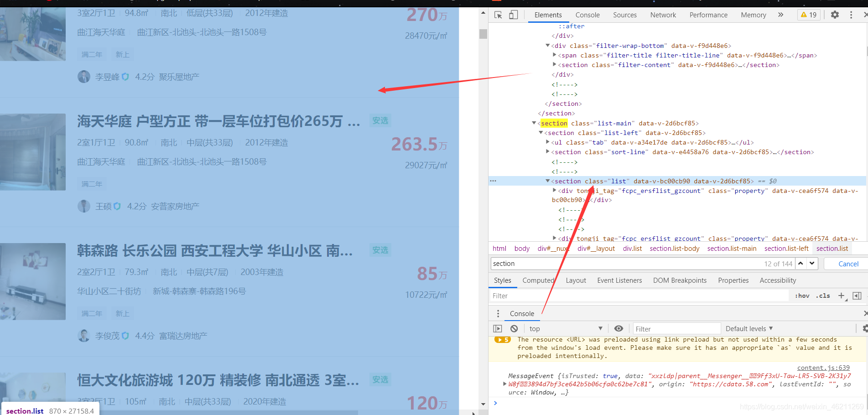This screenshot has width=868, height=415.
Task: Open the Elements panel tab
Action: click(x=548, y=15)
